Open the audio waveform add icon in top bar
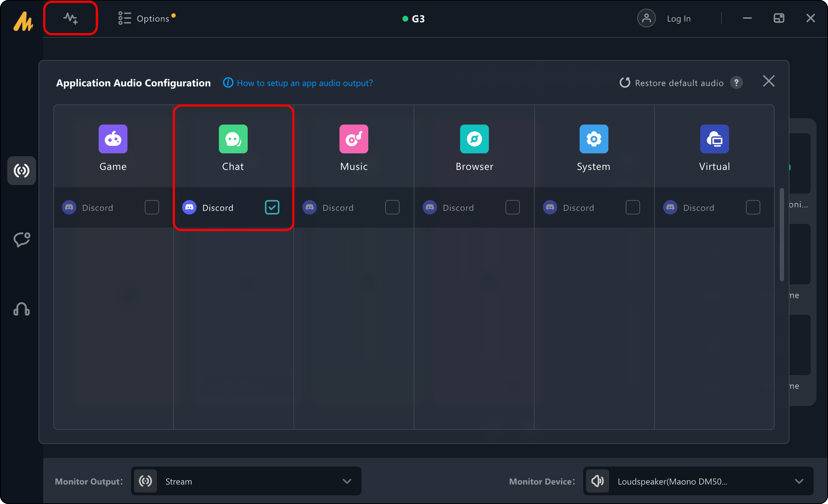The height and width of the screenshot is (504, 828). tap(71, 18)
